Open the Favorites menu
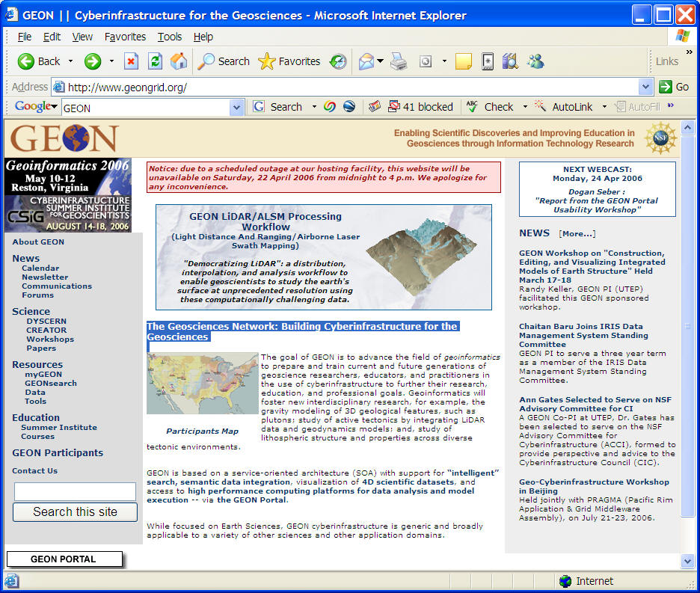 (x=125, y=37)
